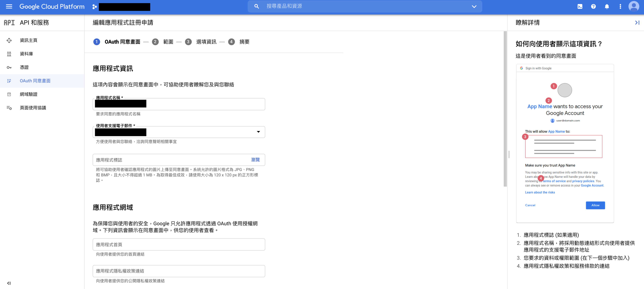
Task: Select step 3 選填資訊
Action: 201,42
